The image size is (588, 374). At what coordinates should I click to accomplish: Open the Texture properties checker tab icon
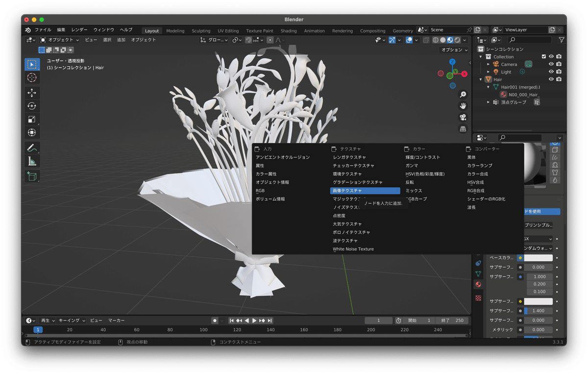(478, 298)
